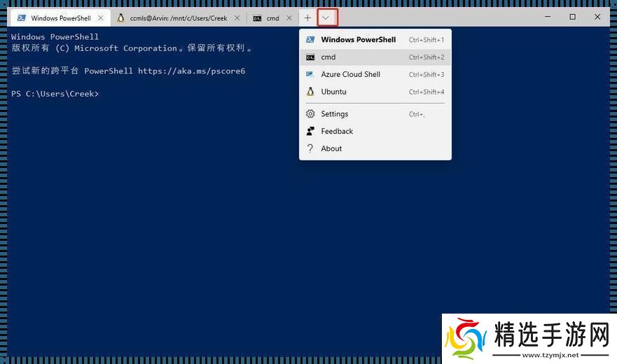Close the ccmls@Arvin tab
Screen dimensions: 617x364
(x=237, y=18)
